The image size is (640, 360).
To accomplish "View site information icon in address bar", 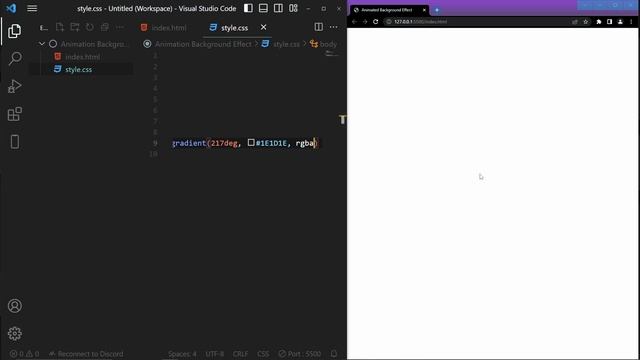I will click(x=389, y=22).
